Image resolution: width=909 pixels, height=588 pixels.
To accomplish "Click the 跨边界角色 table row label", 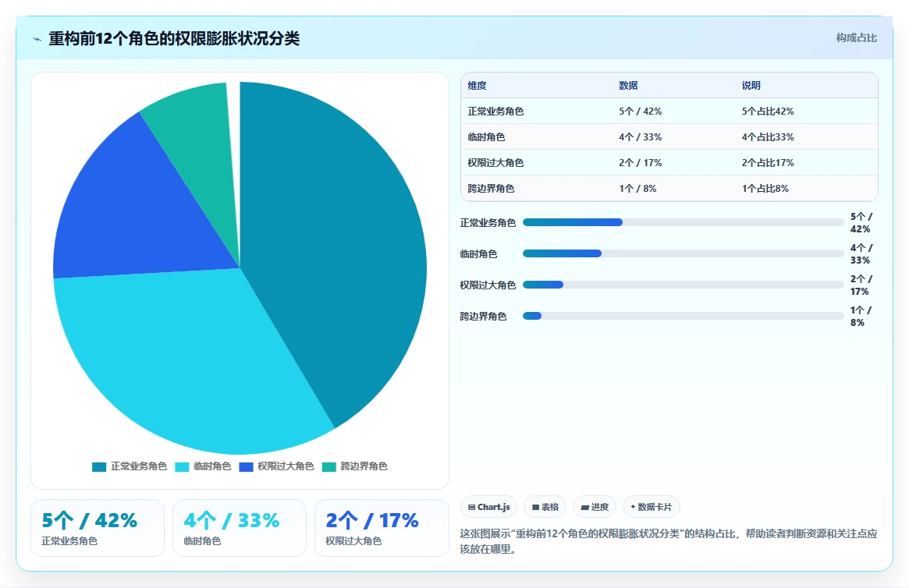I will pyautogui.click(x=491, y=189).
